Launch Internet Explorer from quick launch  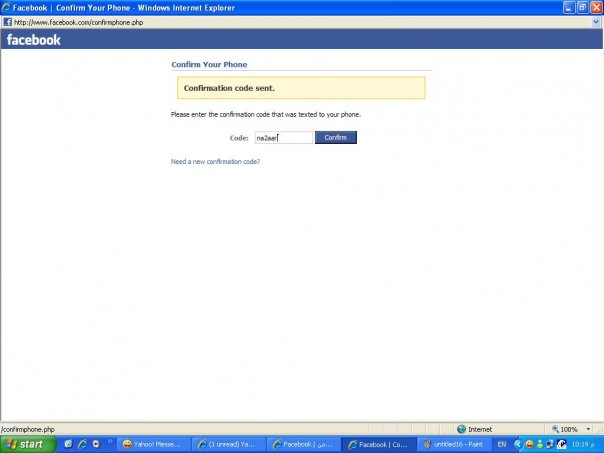[x=82, y=444]
